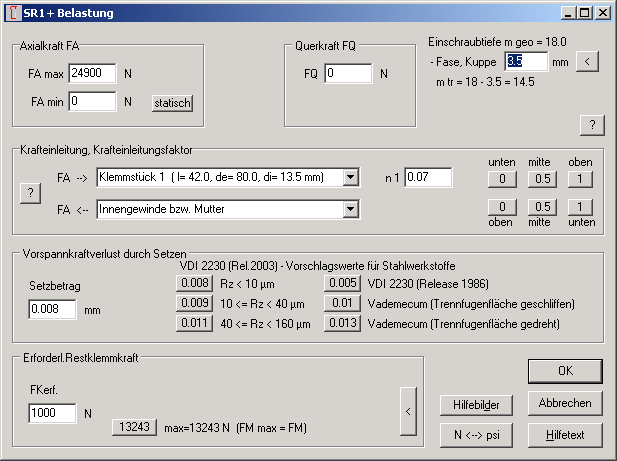Open the Innengewinde bzw. Mutter dropdown
Screen dimensions: 617x461
350,209
